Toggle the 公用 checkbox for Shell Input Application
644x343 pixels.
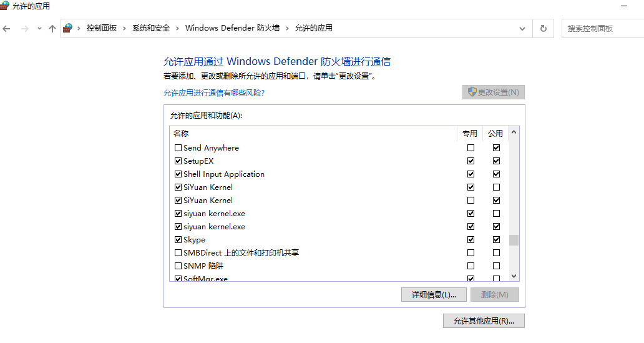[x=496, y=174]
